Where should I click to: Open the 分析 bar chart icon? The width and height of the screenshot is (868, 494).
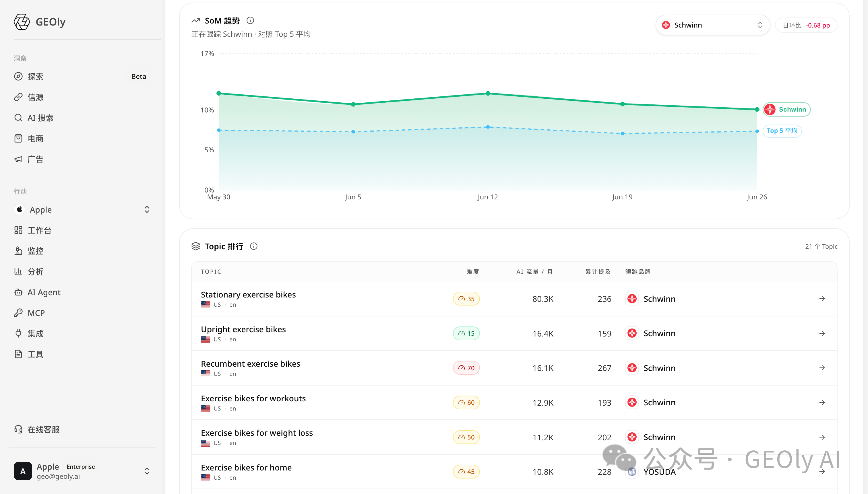coord(18,271)
